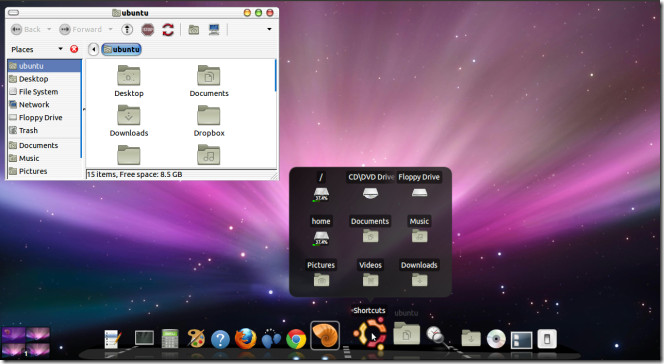Select the music-note folder in file pane
Image resolution: width=664 pixels, height=364 pixels.
click(209, 155)
